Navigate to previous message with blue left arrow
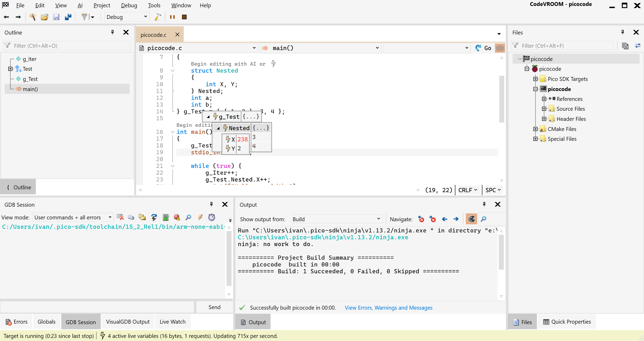This screenshot has width=644, height=341. click(x=445, y=219)
